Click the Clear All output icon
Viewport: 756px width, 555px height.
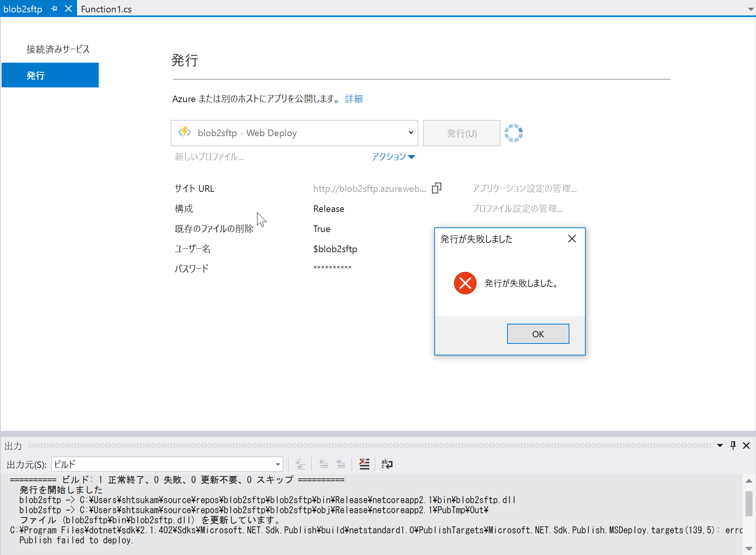click(x=364, y=464)
